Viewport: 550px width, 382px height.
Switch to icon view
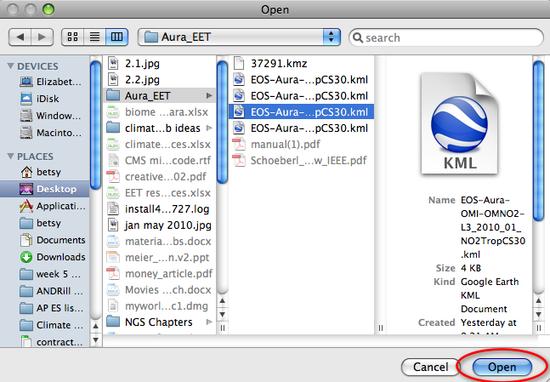point(73,37)
